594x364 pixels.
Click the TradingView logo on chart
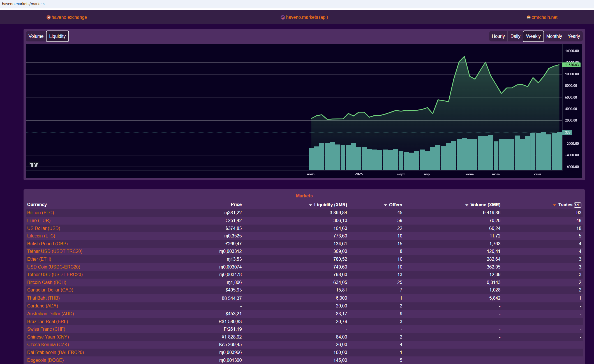[x=34, y=165]
